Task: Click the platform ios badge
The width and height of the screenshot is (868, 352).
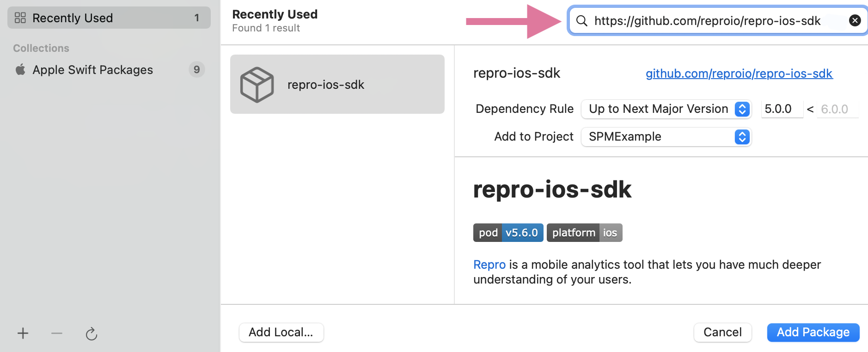Action: (584, 233)
